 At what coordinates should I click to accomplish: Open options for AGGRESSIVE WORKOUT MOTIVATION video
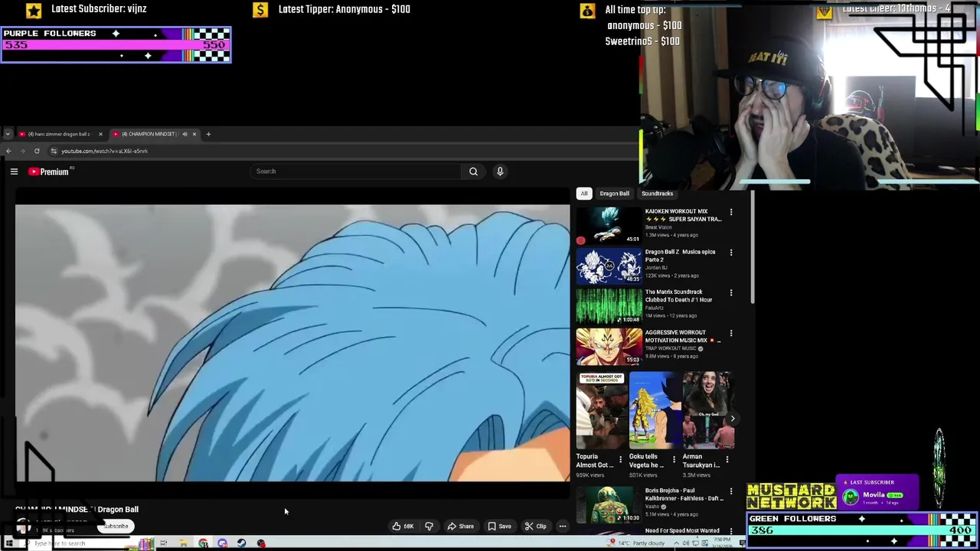click(731, 334)
